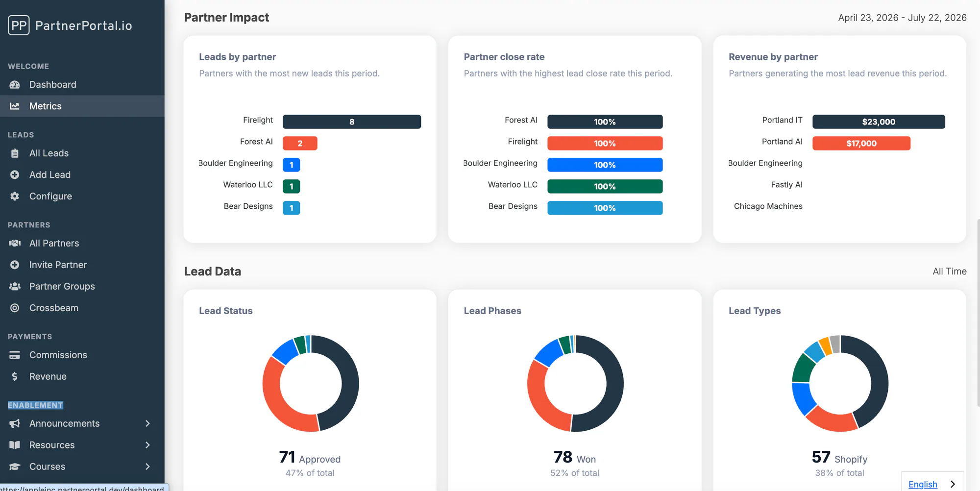Click the Bear Designs label in Partner close rate

513,206
